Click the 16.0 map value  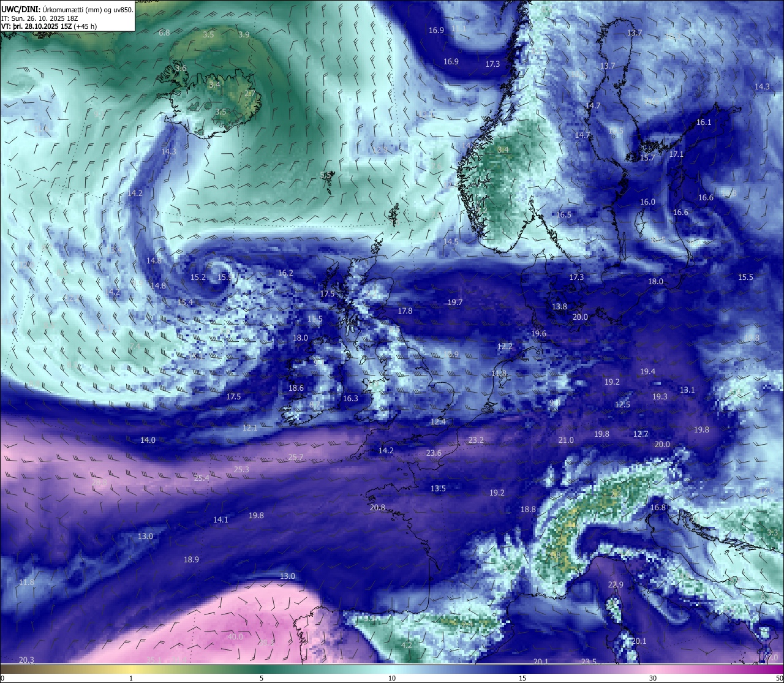point(647,202)
